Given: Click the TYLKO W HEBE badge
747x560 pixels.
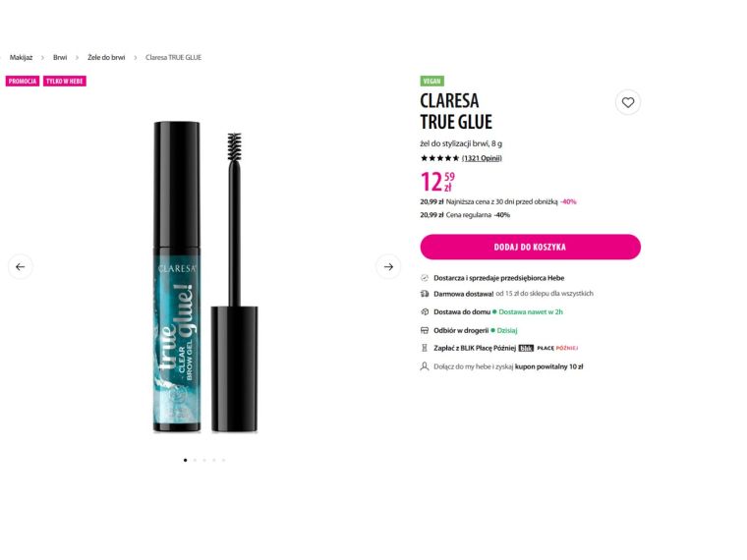Looking at the screenshot, I should (x=65, y=81).
